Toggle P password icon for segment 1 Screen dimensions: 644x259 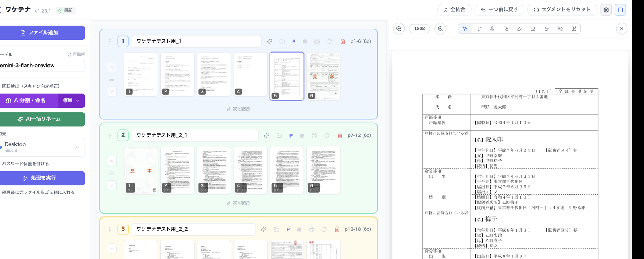click(294, 41)
